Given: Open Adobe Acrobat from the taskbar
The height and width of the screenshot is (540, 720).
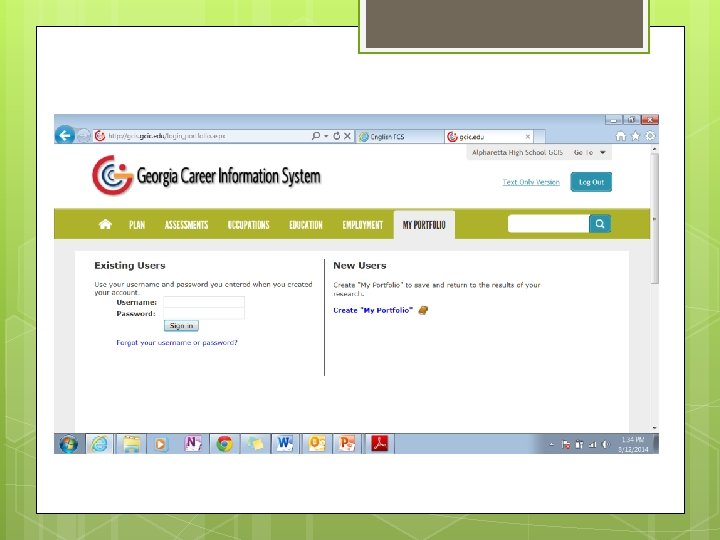Looking at the screenshot, I should (380, 444).
